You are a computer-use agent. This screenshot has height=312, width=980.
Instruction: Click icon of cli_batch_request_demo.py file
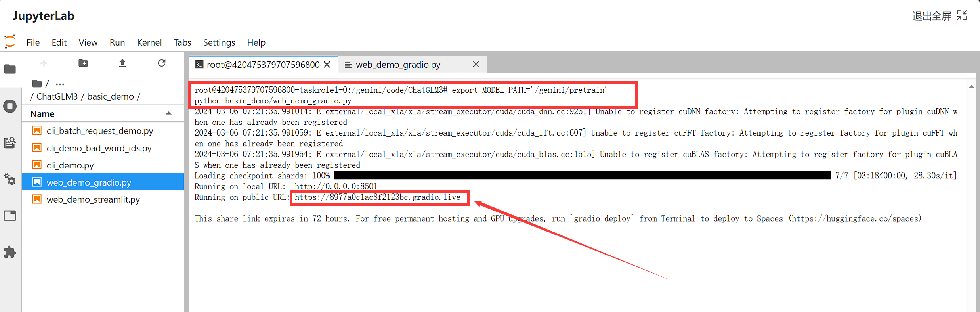pos(37,130)
